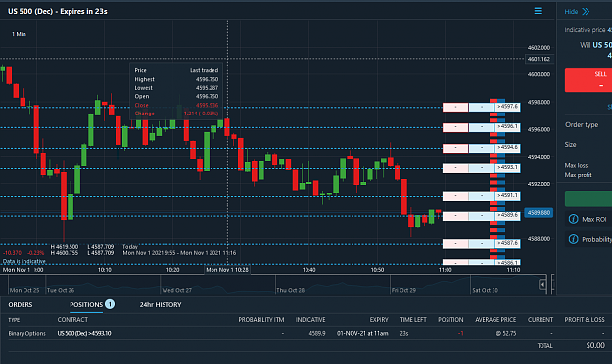Select the >4589.6 strike label
Image resolution: width=612 pixels, height=364 pixels.
pyautogui.click(x=507, y=215)
